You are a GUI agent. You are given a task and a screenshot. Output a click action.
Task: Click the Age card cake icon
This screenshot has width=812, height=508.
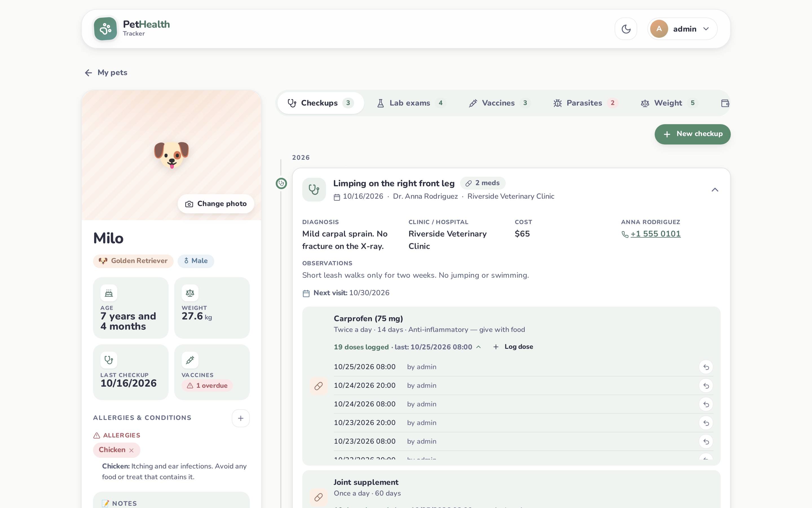click(109, 293)
